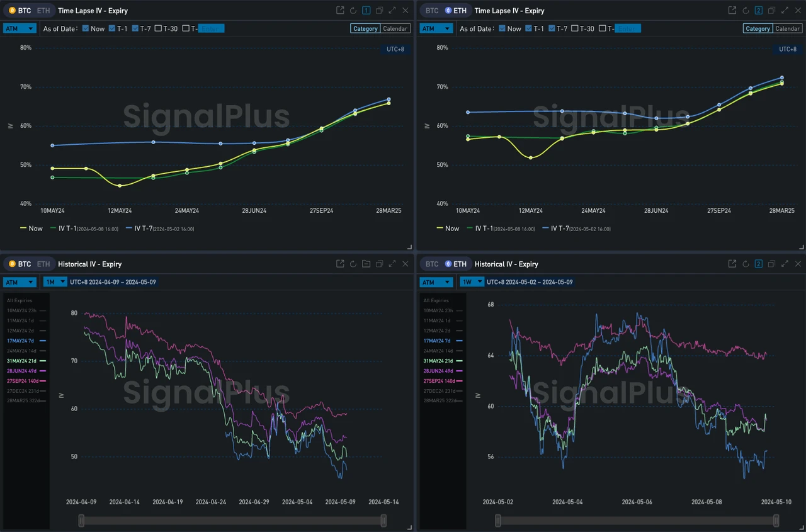Refresh the ETH Historical IV chart
This screenshot has width=806, height=532.
(745, 264)
